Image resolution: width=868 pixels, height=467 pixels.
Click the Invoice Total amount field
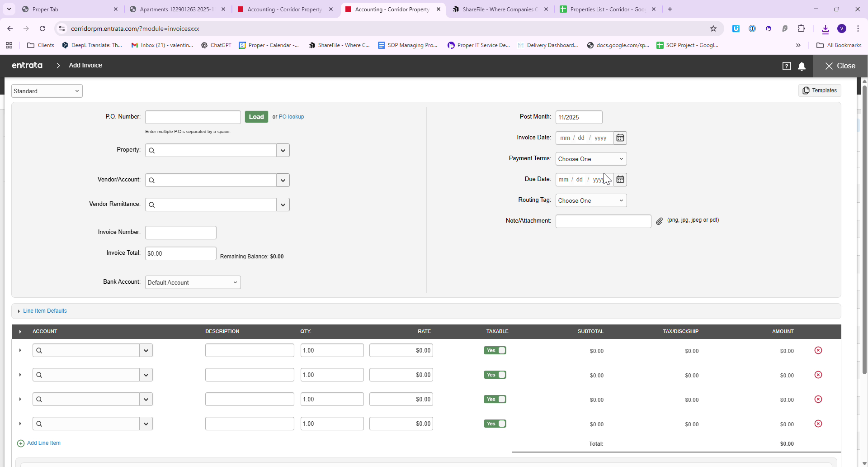pos(181,253)
